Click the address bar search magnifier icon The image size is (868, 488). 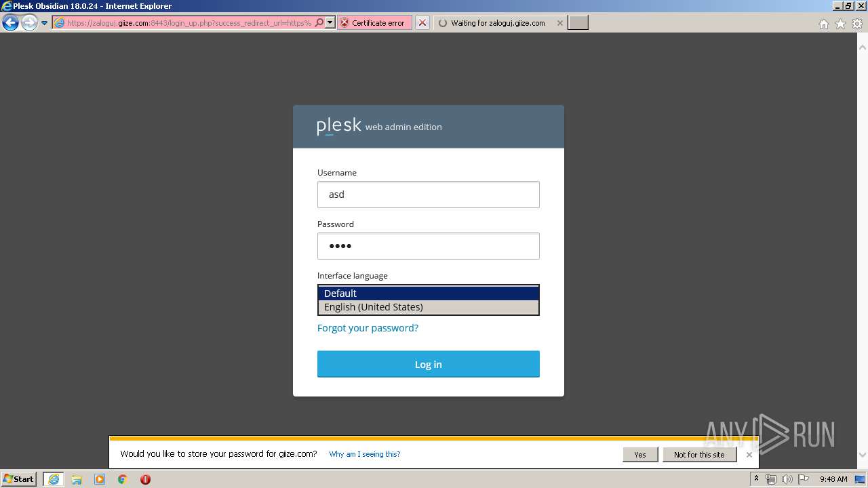[319, 23]
